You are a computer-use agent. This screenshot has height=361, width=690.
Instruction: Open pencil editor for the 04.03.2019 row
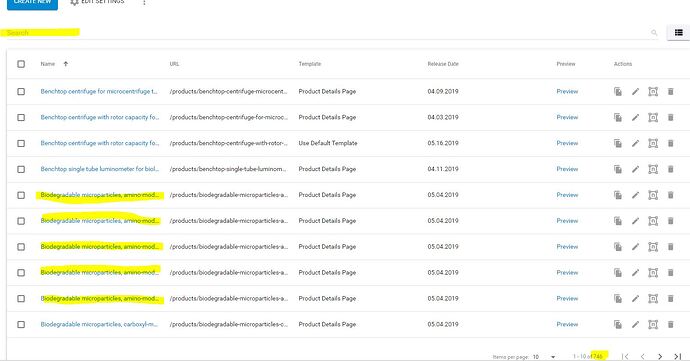pos(635,118)
